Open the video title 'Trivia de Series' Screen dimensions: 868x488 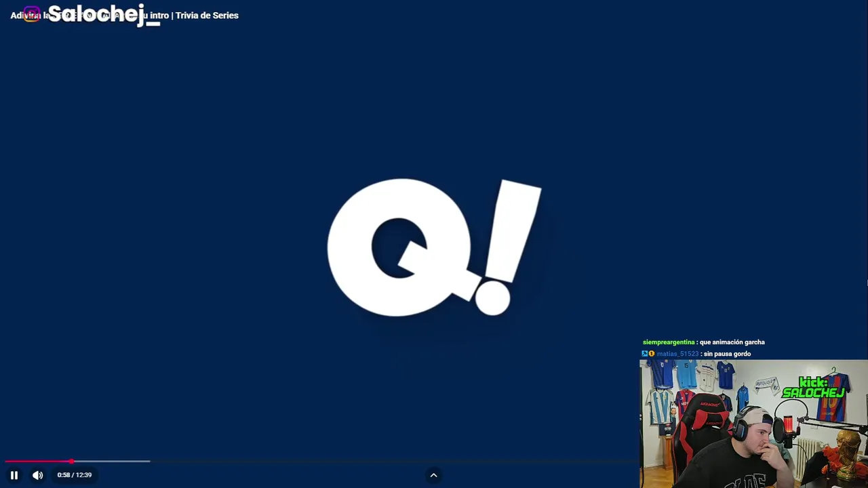(x=207, y=16)
